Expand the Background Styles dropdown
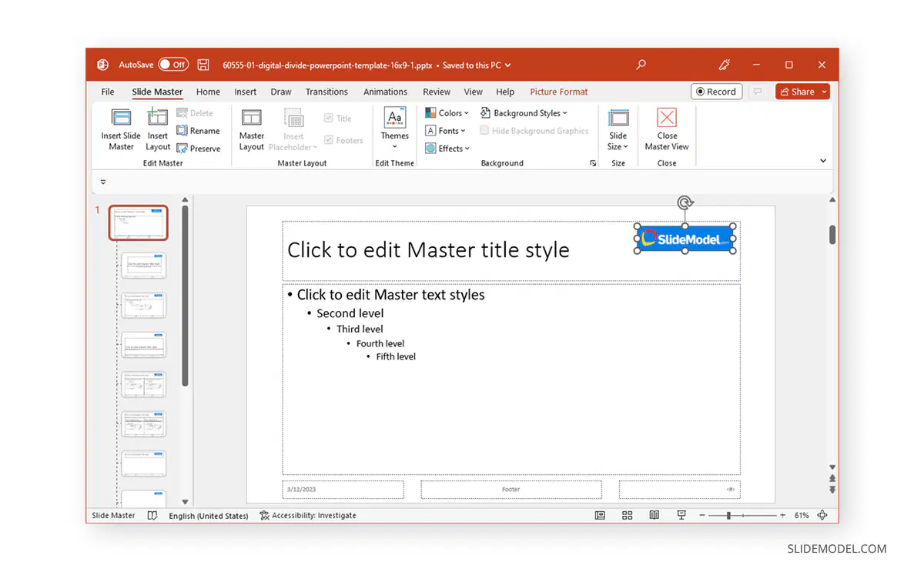Viewport: 924px width, 572px height. (x=524, y=113)
